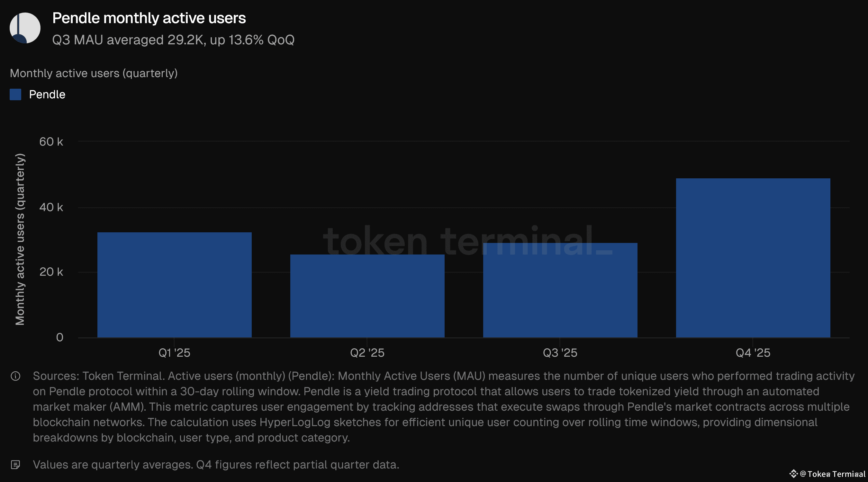The image size is (868, 482).
Task: Click the rotated y-axis title text
Action: 20,239
